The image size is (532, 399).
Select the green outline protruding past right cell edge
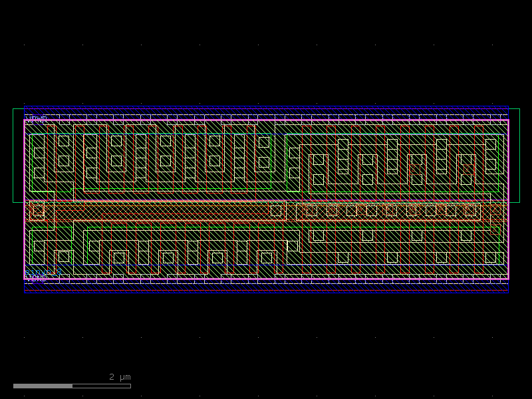pos(514,156)
